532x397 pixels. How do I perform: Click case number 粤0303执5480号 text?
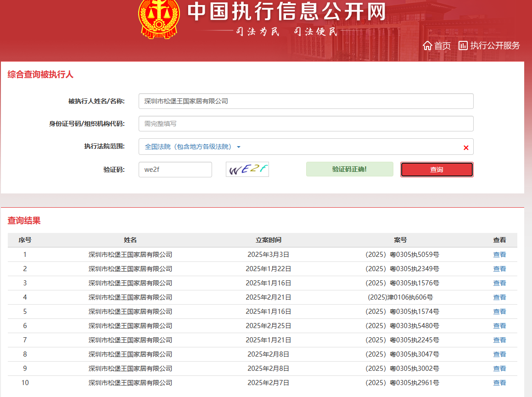click(x=402, y=326)
